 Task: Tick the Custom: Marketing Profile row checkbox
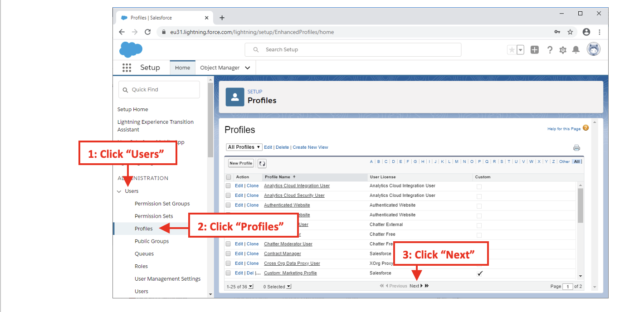(x=229, y=273)
